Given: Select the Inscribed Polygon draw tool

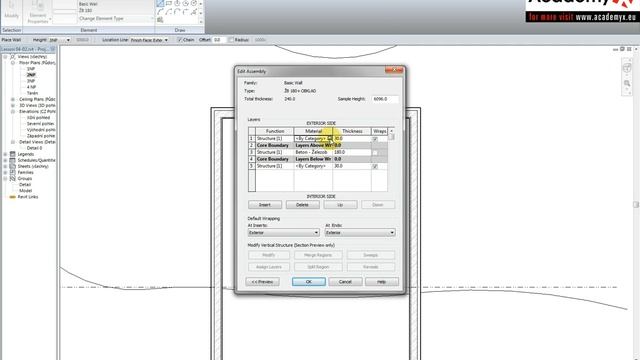Looking at the screenshot, I should (x=177, y=3).
